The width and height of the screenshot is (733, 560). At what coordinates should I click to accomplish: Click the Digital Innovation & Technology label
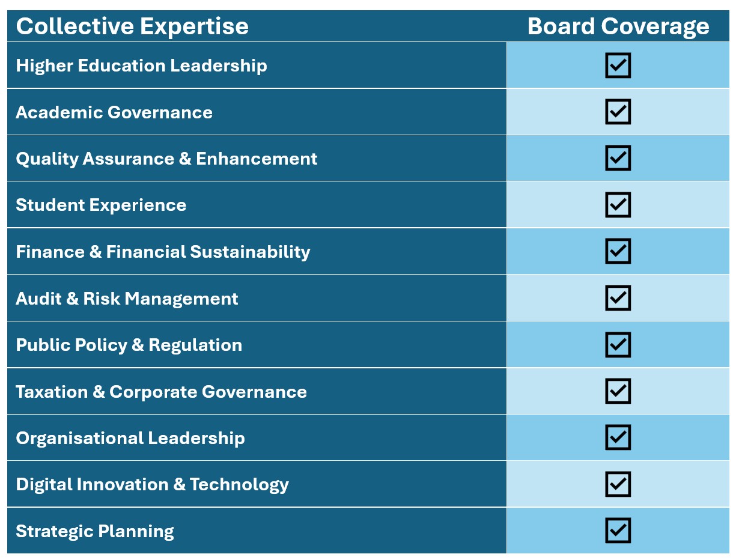[152, 485]
